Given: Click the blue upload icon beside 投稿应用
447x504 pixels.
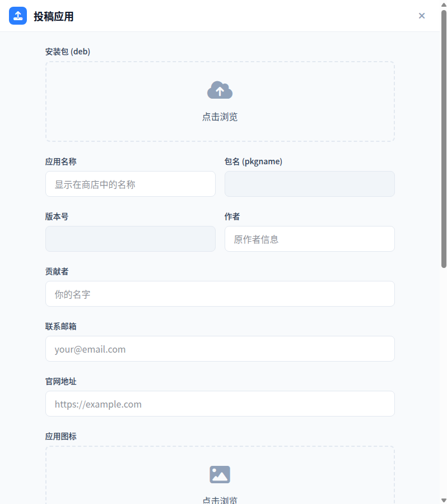Looking at the screenshot, I should click(18, 16).
